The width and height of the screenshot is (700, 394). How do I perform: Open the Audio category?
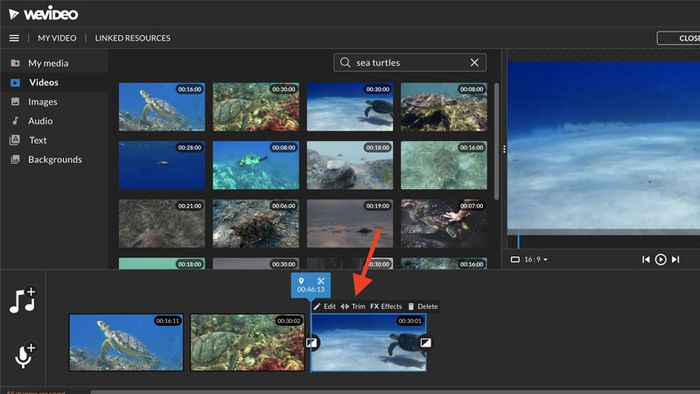(40, 121)
